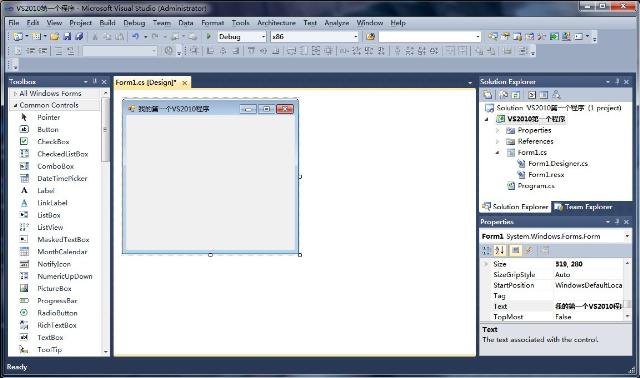The image size is (640, 378).
Task: Start debugging with the green play icon
Action: (x=209, y=37)
